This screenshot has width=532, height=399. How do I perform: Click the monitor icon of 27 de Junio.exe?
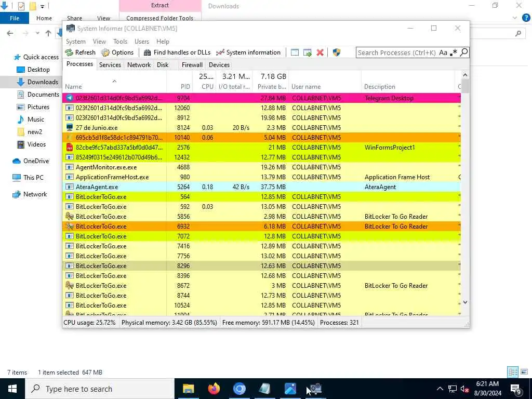click(x=70, y=128)
